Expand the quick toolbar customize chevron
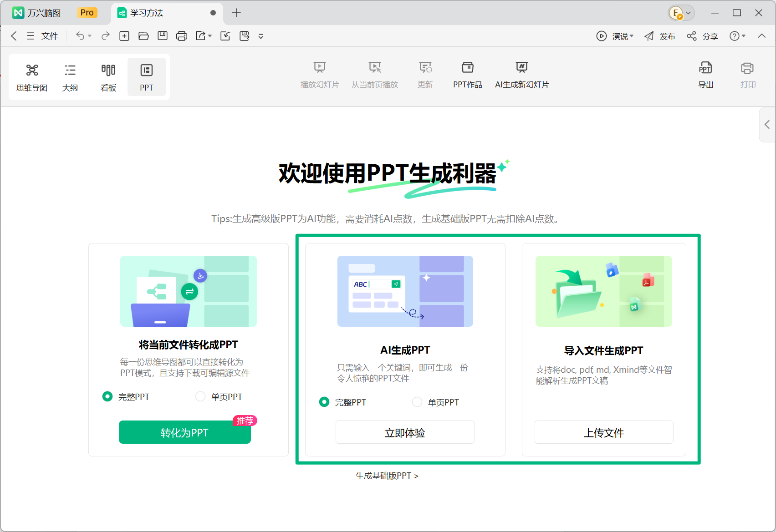This screenshot has height=532, width=776. pos(261,36)
